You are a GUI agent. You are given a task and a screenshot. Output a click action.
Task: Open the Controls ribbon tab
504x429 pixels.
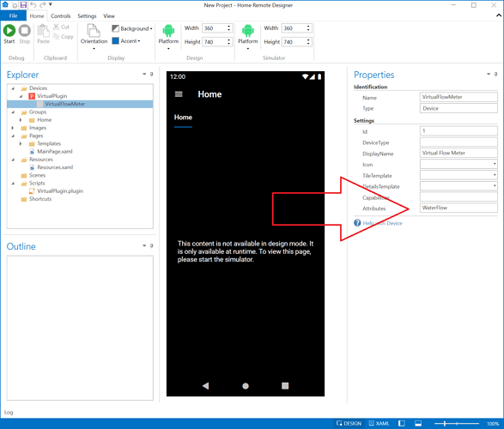60,16
